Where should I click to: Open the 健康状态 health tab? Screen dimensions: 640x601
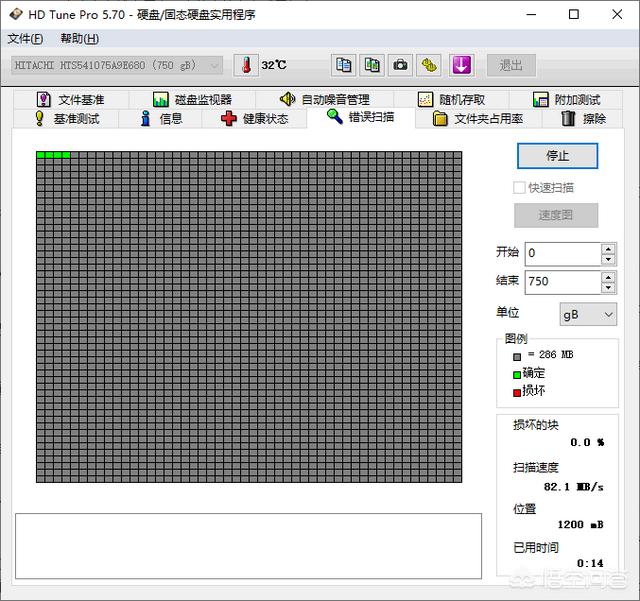[254, 119]
